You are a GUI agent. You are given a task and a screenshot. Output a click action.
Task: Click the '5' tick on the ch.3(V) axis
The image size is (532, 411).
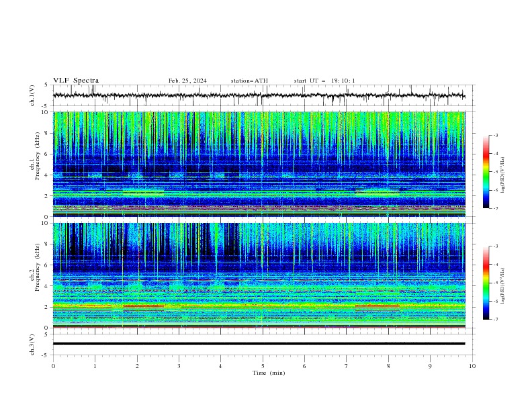click(46, 334)
